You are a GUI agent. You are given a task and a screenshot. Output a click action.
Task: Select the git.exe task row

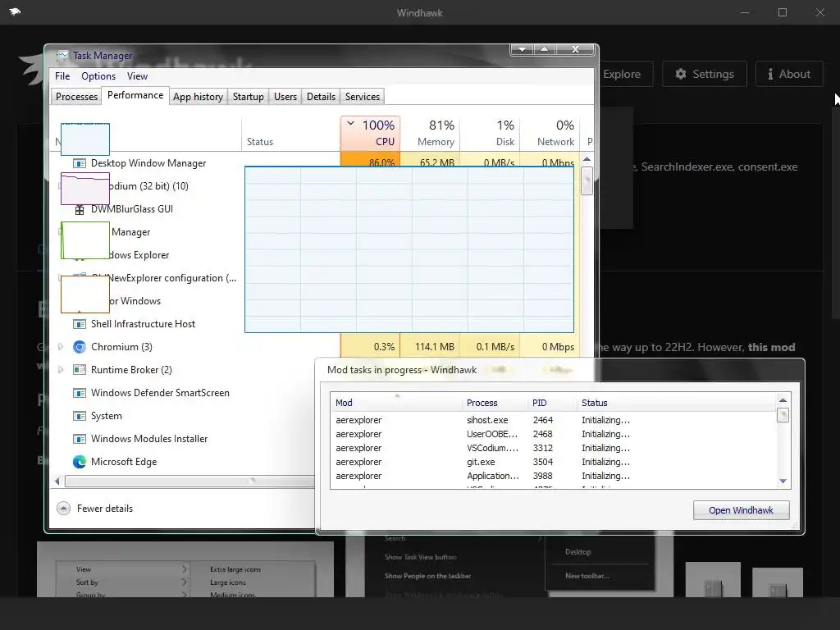click(553, 462)
